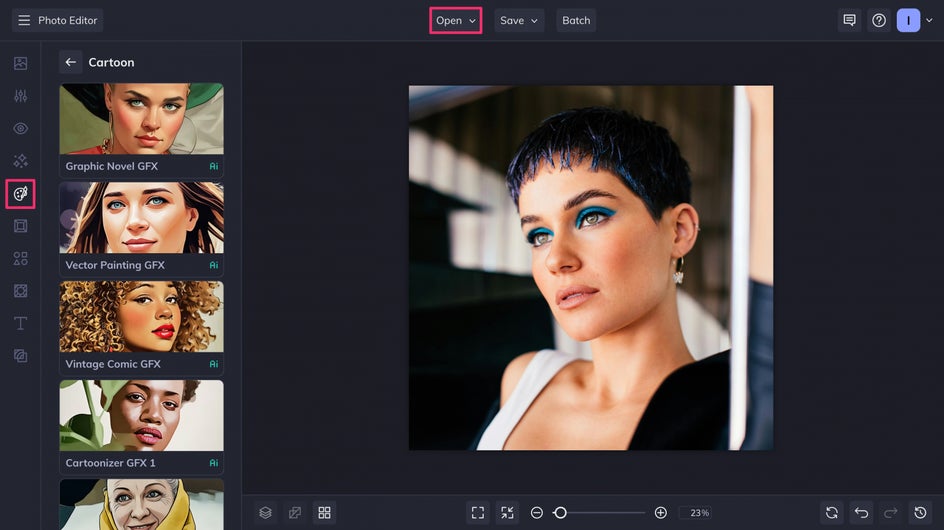The width and height of the screenshot is (944, 530).
Task: Click the shrink to fit arrows icon
Action: click(x=508, y=513)
